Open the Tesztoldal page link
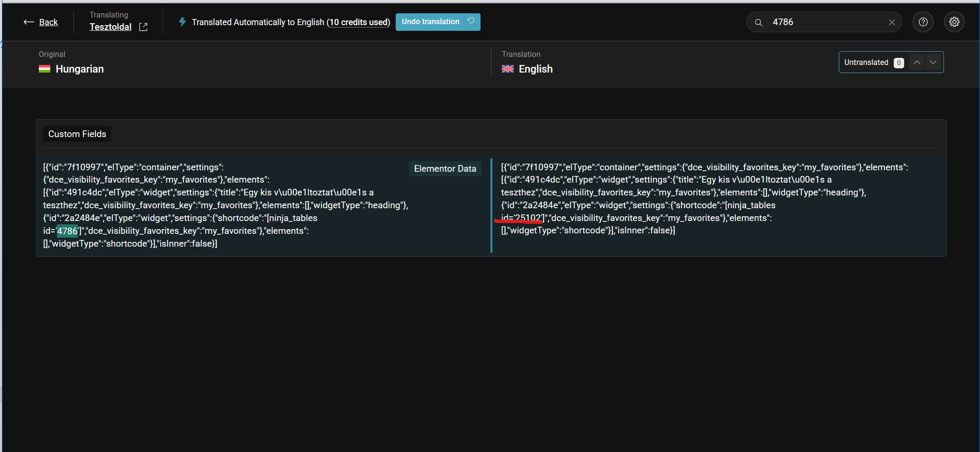 pos(110,27)
